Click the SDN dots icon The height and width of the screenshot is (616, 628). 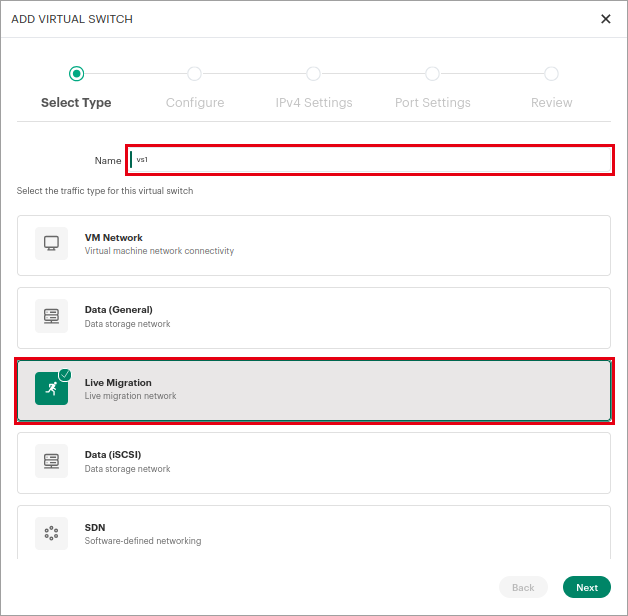tap(51, 533)
